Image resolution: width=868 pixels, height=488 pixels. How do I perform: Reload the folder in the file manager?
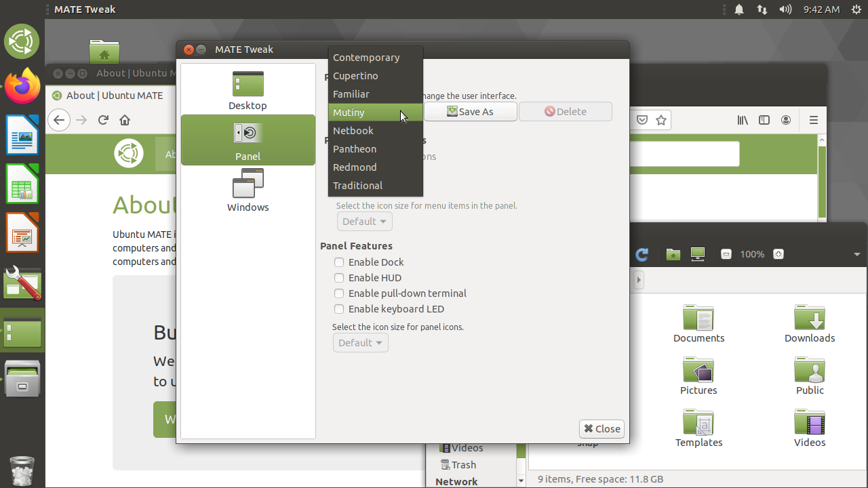pyautogui.click(x=642, y=254)
